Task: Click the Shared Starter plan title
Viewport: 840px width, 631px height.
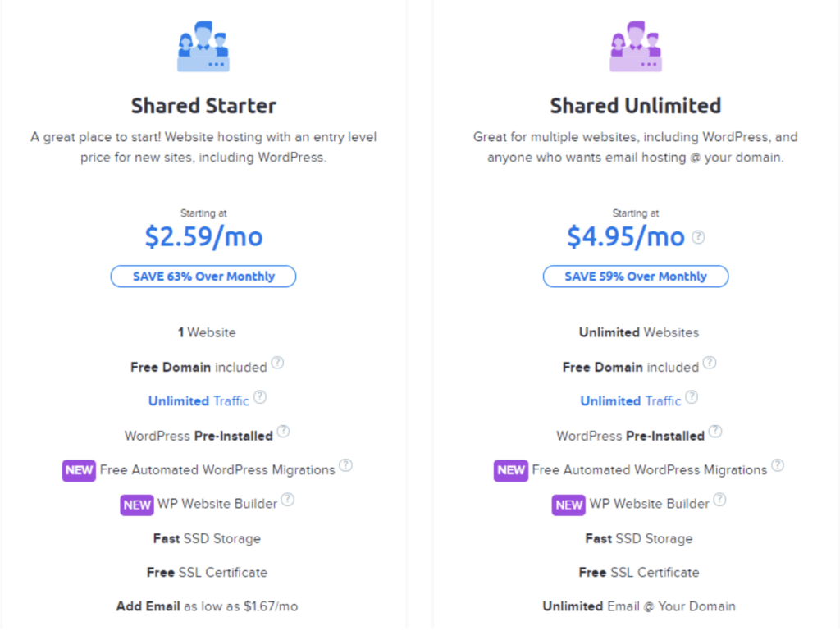Action: [203, 106]
